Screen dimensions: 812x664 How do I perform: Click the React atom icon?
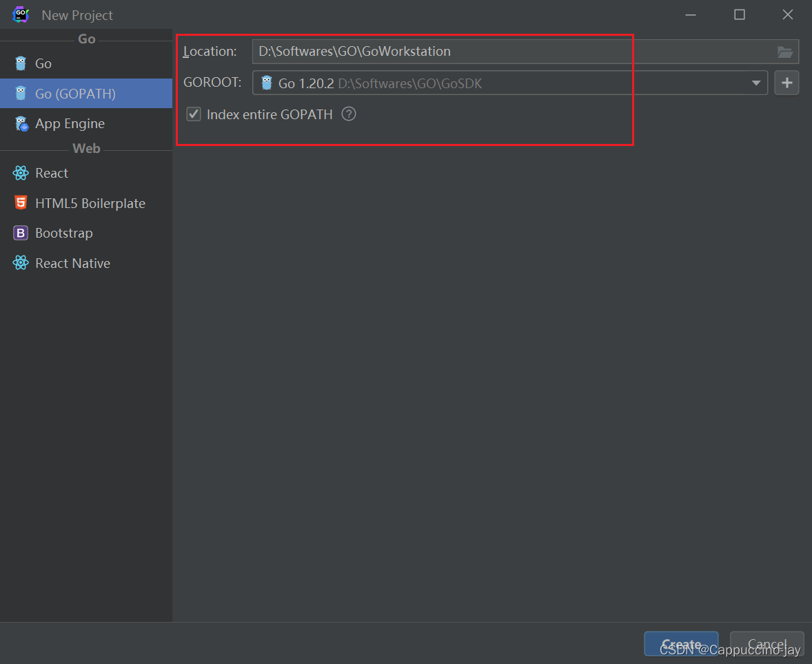click(21, 173)
